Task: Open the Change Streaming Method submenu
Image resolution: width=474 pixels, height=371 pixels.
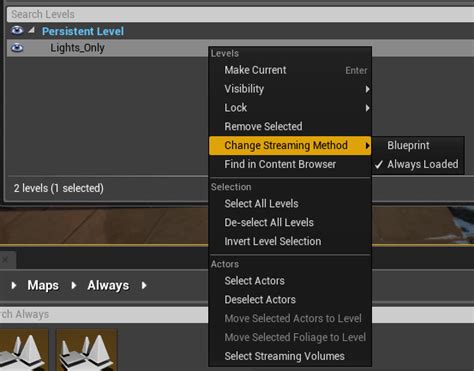Action: pyautogui.click(x=290, y=146)
